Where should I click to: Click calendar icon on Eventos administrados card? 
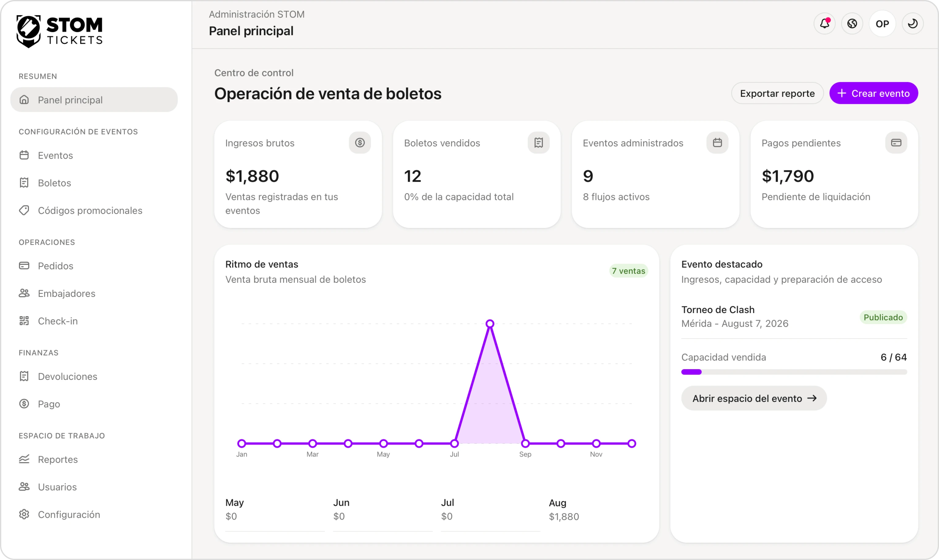[x=717, y=143]
